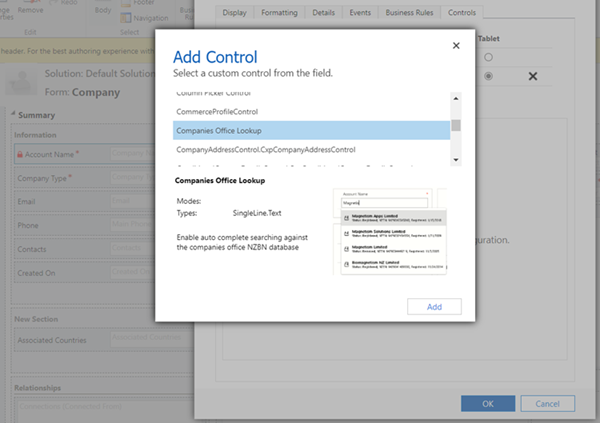Go to the Details tab

322,13
